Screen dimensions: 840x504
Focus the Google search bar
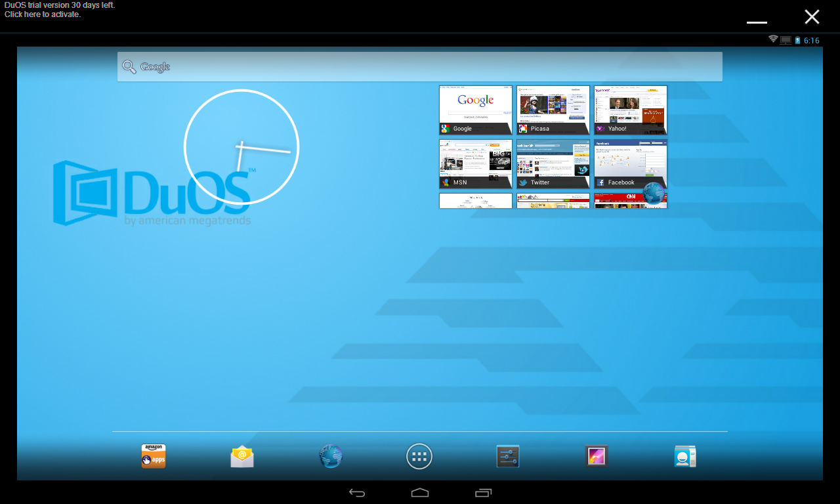click(420, 67)
